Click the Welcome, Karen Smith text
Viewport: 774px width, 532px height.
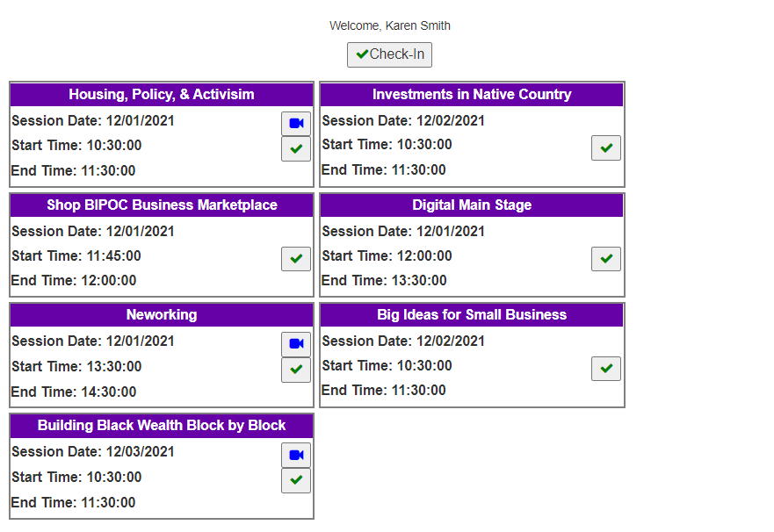[x=389, y=25]
